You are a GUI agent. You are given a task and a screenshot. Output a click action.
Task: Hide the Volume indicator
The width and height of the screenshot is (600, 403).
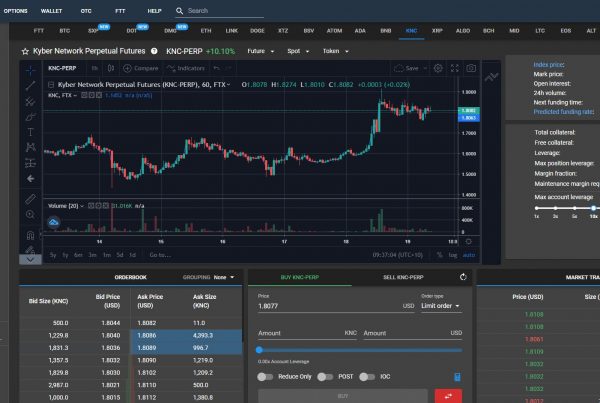pyautogui.click(x=91, y=206)
